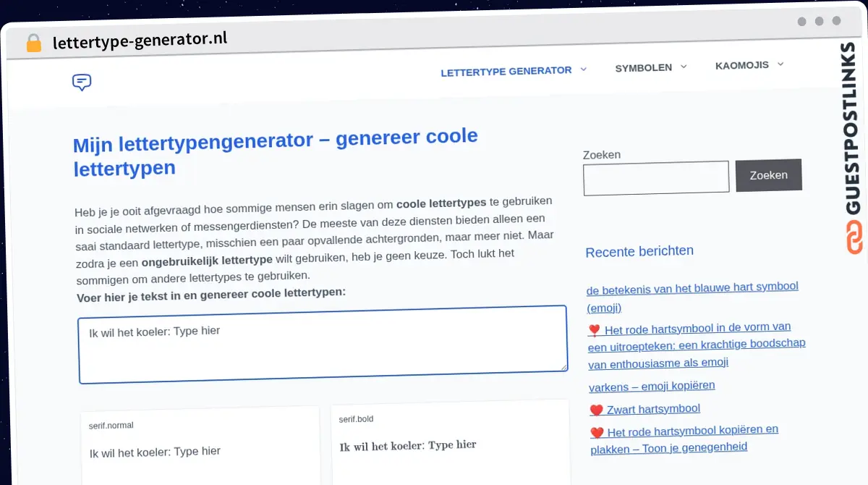Viewport: 868px width, 485px height.
Task: Select the serif.normal generated text
Action: [154, 451]
